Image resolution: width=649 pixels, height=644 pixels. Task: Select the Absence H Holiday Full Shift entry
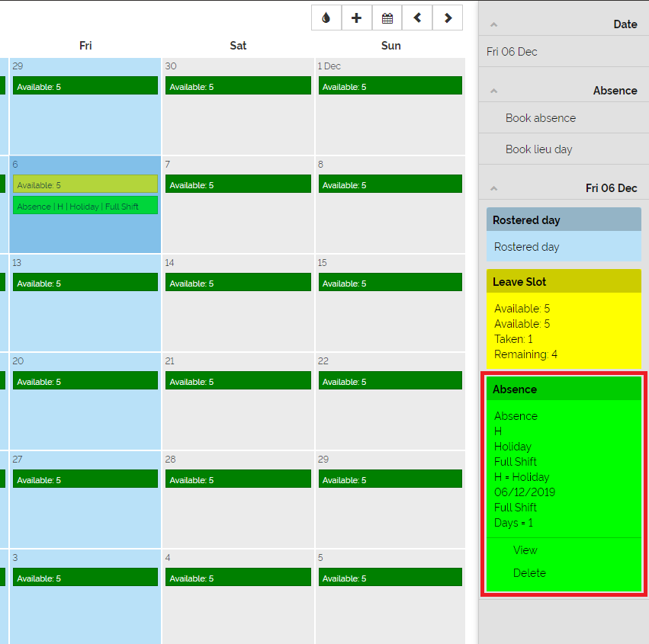(85, 206)
